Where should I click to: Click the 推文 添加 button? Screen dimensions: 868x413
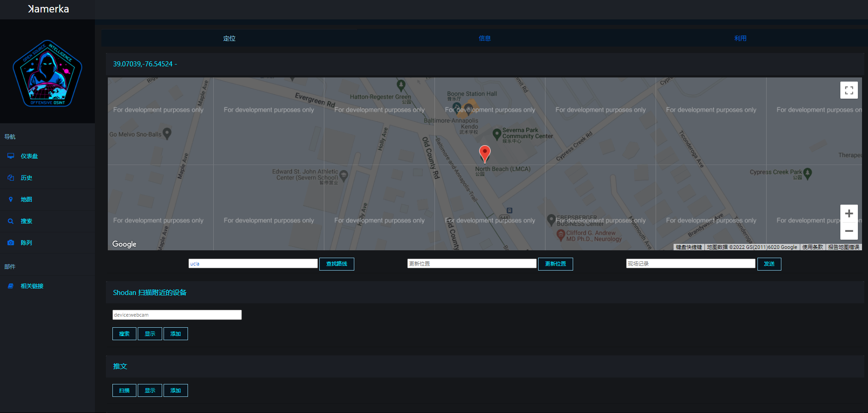tap(176, 390)
